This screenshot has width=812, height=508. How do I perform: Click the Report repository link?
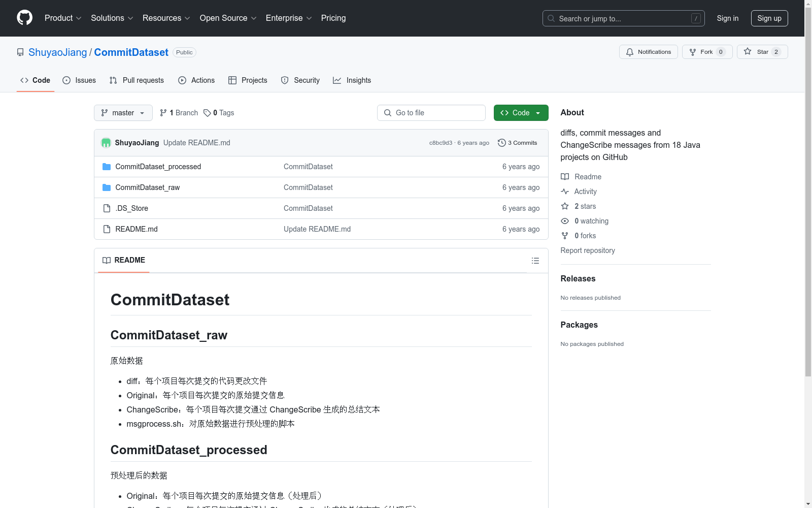[x=588, y=250]
